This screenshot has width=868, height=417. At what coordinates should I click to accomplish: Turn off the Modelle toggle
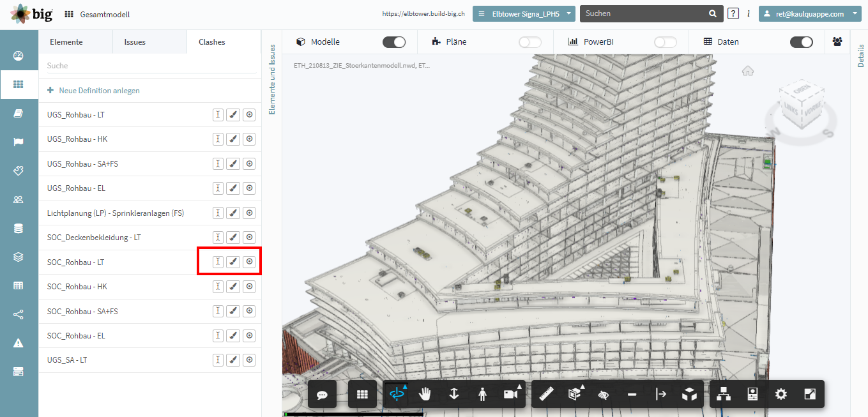point(394,42)
